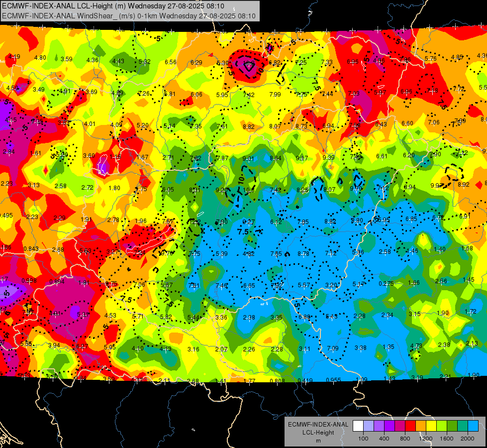Click the sky blue legend swatch
This screenshot has height=448, width=487.
coord(473,426)
